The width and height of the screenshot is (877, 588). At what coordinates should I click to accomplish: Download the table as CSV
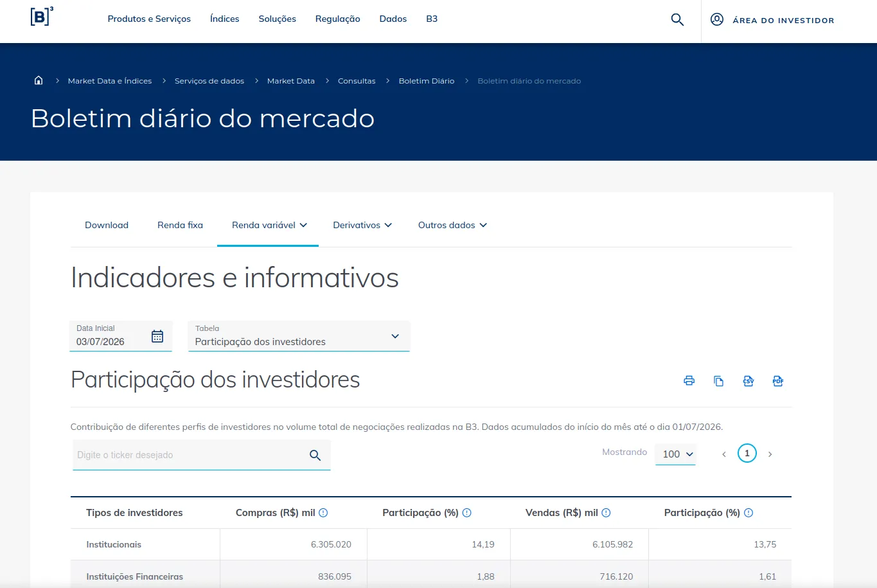[x=749, y=380]
